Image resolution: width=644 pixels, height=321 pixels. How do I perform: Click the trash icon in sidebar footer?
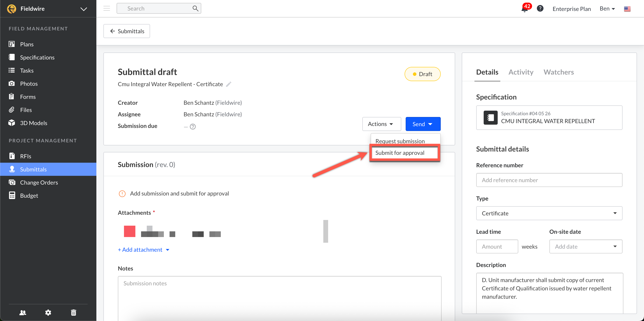(x=74, y=312)
